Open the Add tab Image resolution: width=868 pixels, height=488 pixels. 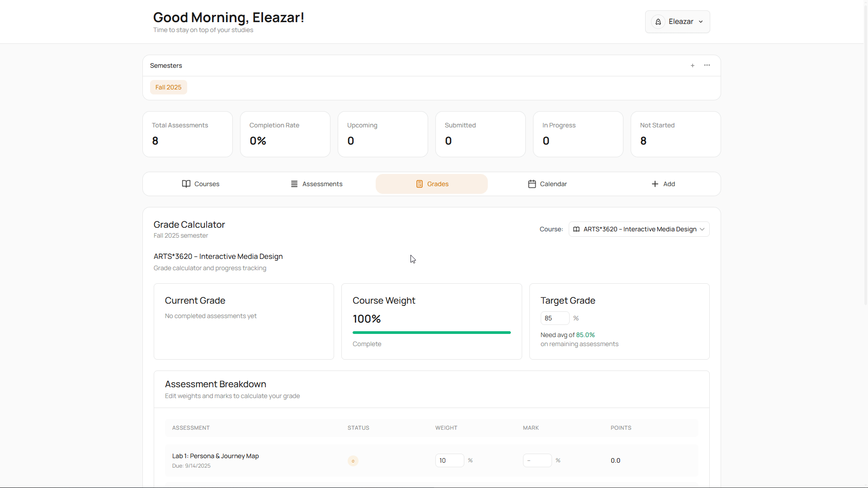click(x=663, y=184)
